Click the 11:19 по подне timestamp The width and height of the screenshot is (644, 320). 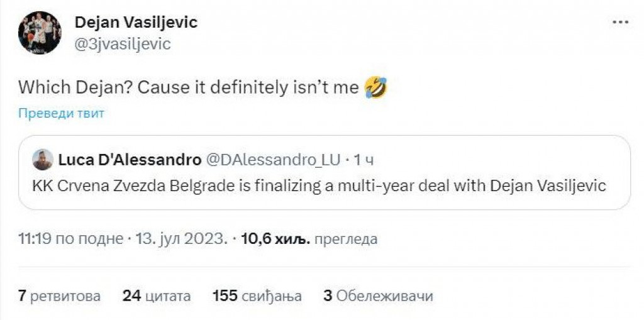point(69,240)
